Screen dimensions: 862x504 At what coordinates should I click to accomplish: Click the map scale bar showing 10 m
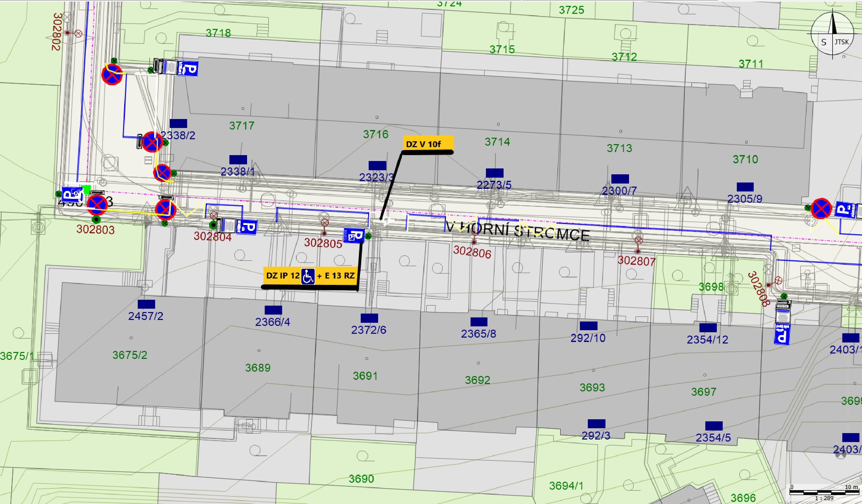click(824, 492)
